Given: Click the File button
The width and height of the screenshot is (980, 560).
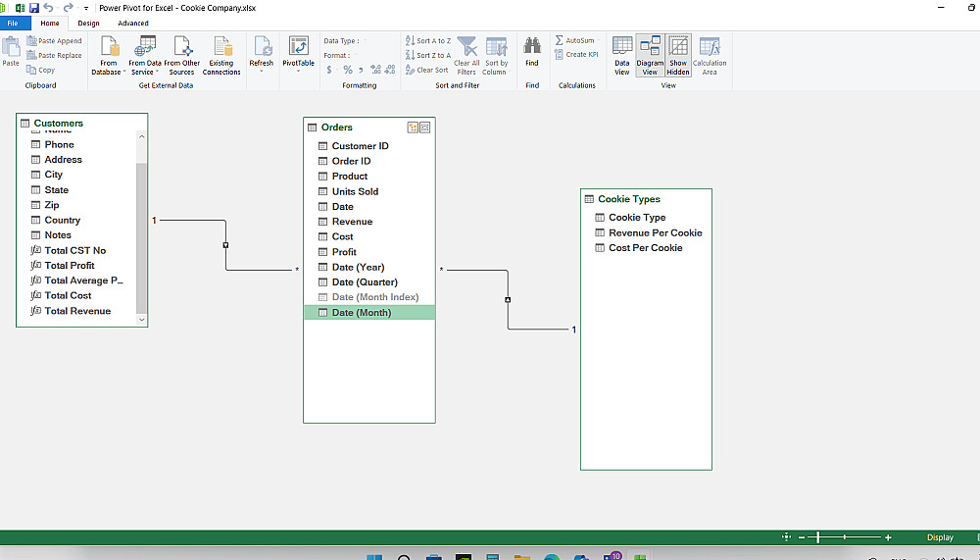Looking at the screenshot, I should click(x=14, y=23).
